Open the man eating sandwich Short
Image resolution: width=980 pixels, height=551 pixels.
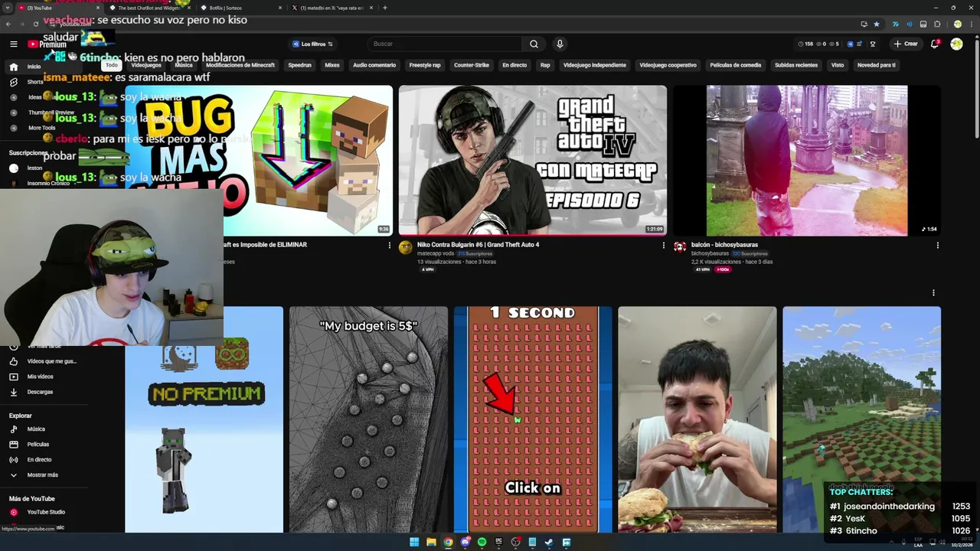pos(697,419)
